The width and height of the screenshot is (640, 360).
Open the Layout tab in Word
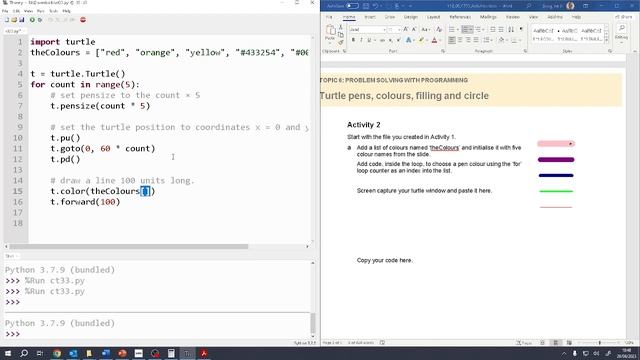click(x=433, y=17)
